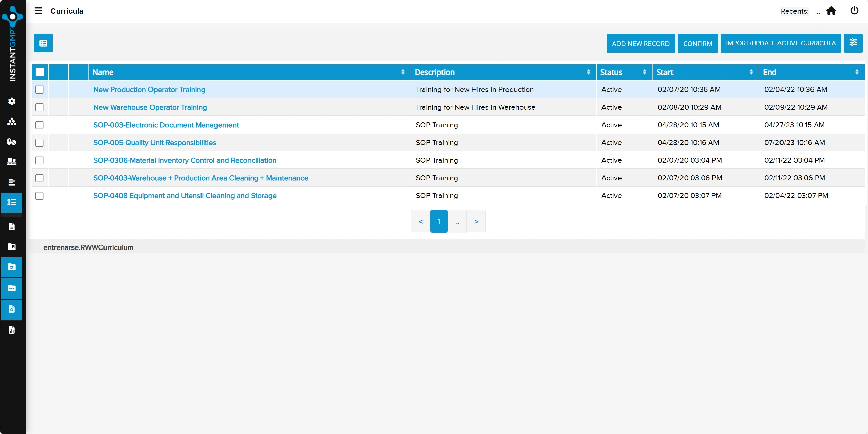Toggle the select-all header checkbox
The image size is (868, 434).
click(40, 72)
